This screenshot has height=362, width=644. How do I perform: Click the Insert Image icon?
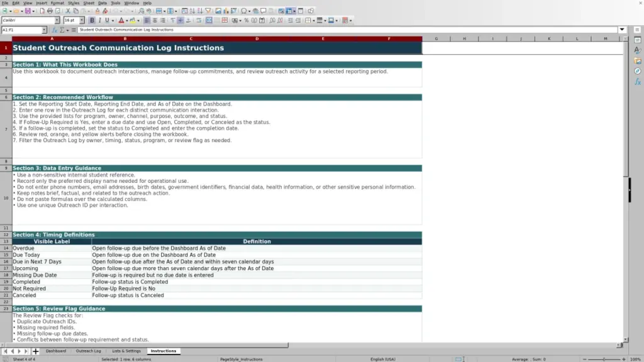pyautogui.click(x=218, y=11)
